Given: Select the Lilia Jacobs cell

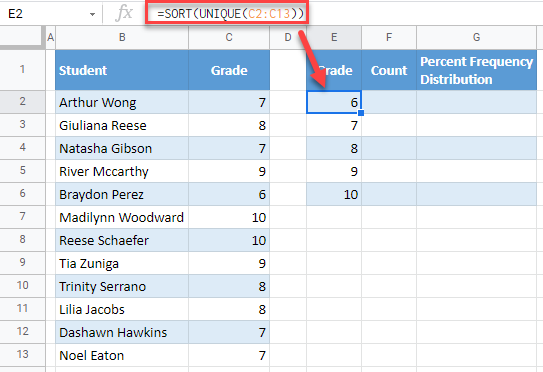Looking at the screenshot, I should coord(122,309).
